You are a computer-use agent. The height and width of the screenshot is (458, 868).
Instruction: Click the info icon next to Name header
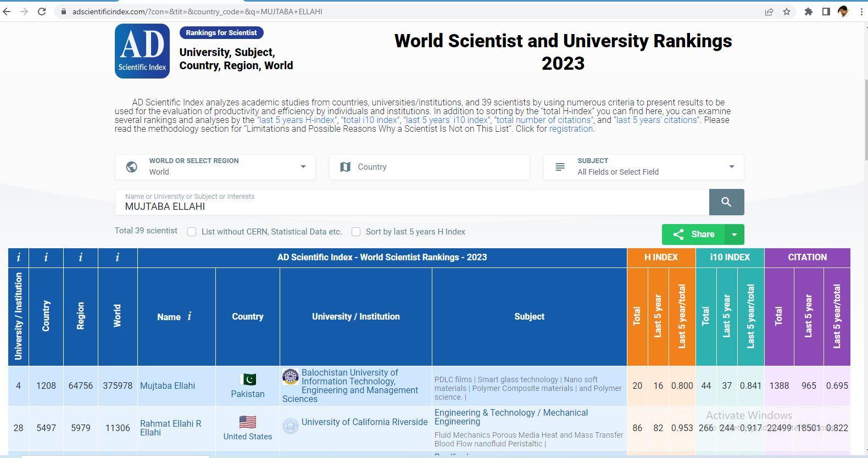click(190, 316)
